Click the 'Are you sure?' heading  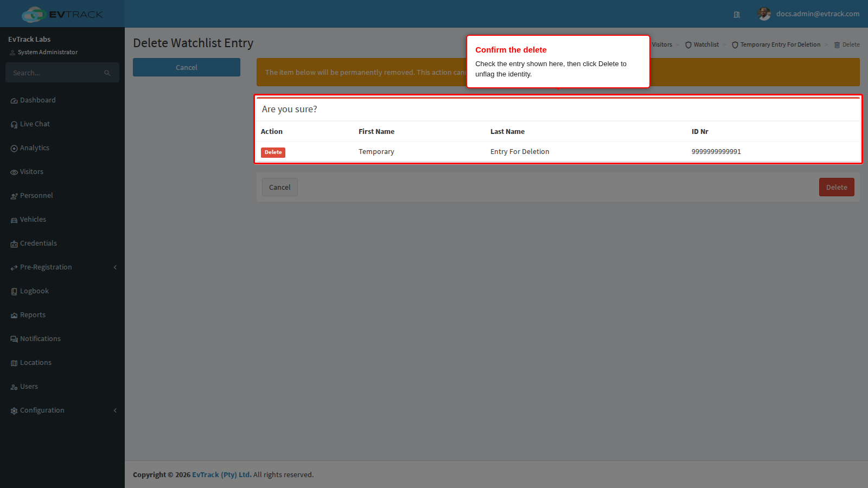tap(290, 109)
